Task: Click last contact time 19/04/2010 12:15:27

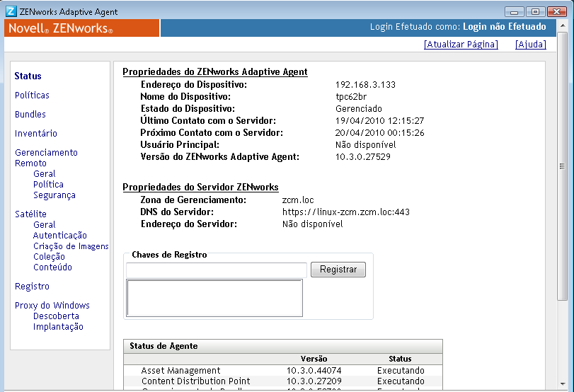Action: tap(379, 121)
